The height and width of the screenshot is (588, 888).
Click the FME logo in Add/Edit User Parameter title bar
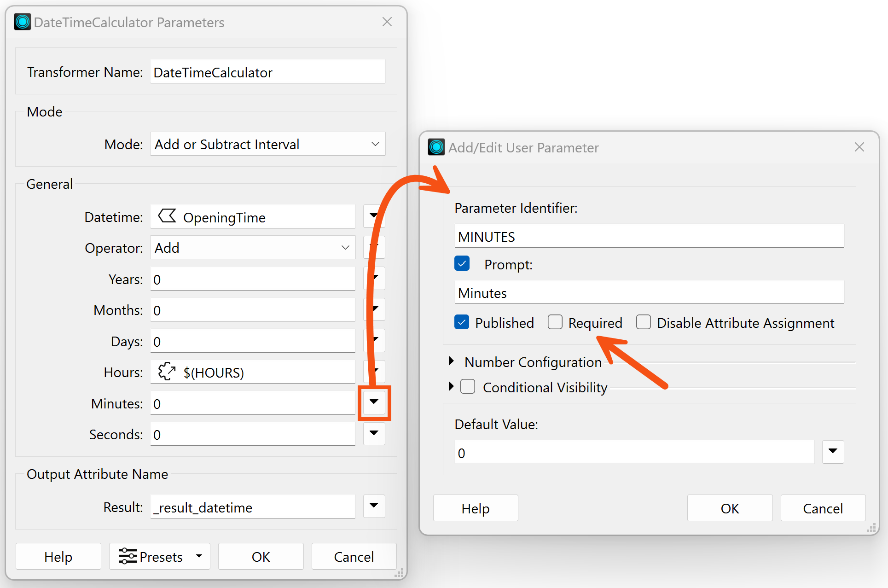(435, 147)
